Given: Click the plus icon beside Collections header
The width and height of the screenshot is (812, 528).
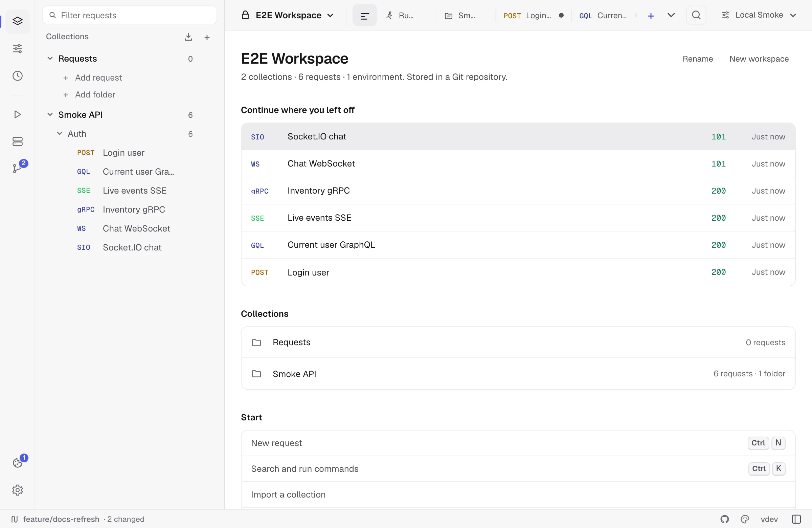Looking at the screenshot, I should (207, 38).
